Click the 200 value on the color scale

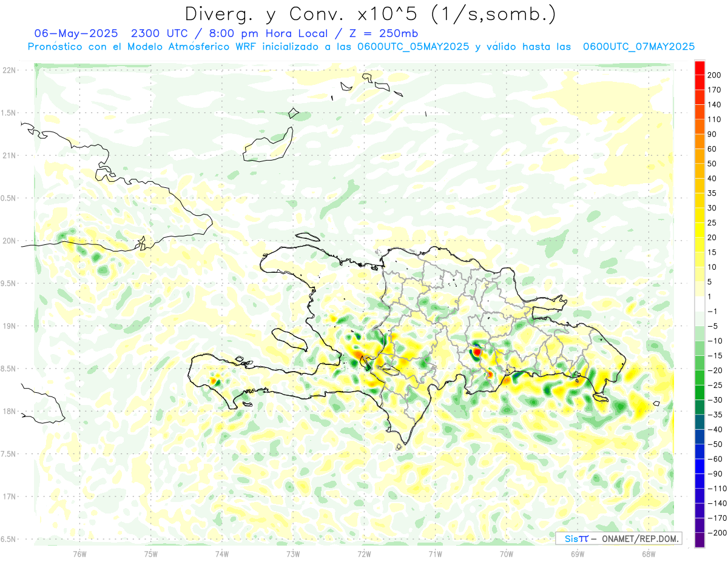[x=713, y=75]
